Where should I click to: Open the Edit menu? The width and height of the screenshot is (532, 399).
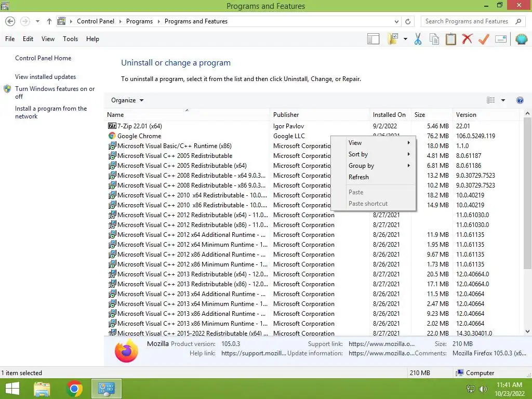tap(28, 39)
